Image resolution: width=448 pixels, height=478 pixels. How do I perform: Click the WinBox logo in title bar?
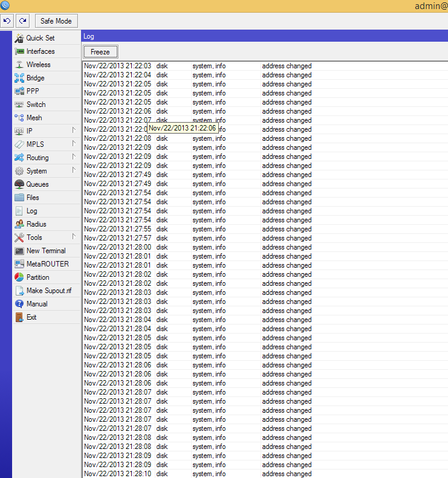tap(5, 5)
